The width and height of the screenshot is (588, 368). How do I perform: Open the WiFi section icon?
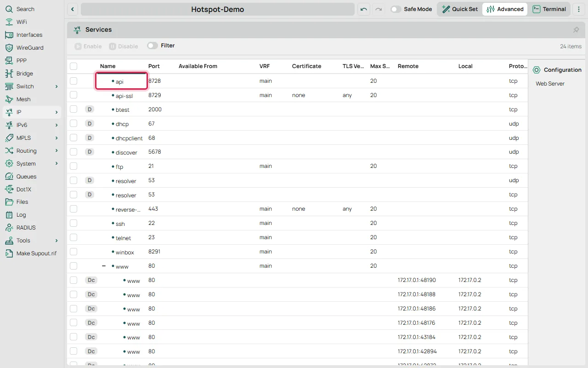(x=9, y=22)
